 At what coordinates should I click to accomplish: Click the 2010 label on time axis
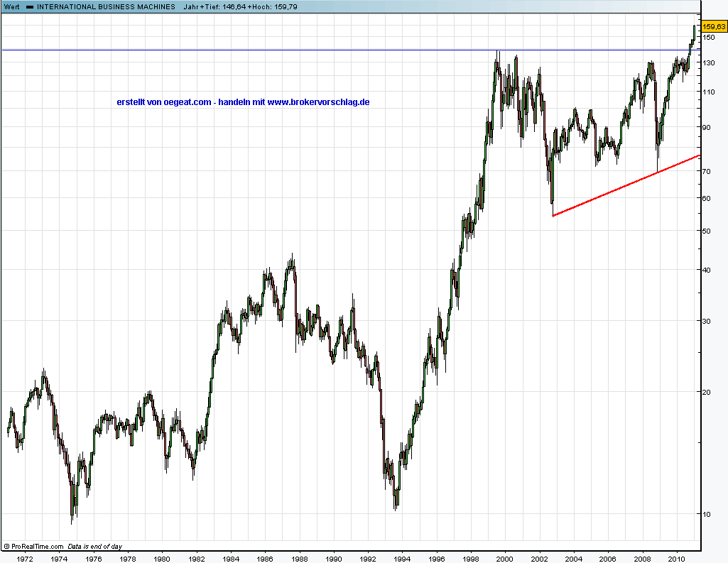tap(677, 558)
